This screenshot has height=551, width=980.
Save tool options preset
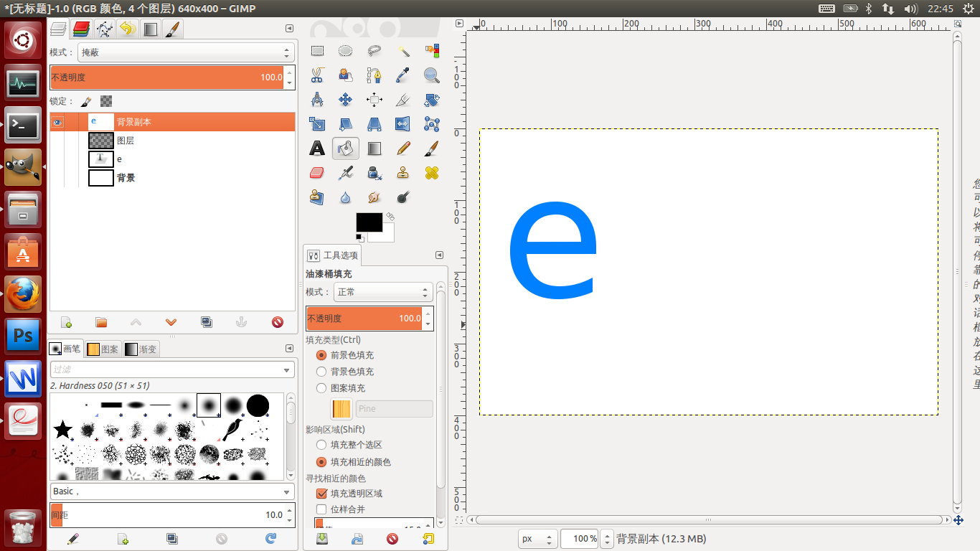pyautogui.click(x=322, y=539)
